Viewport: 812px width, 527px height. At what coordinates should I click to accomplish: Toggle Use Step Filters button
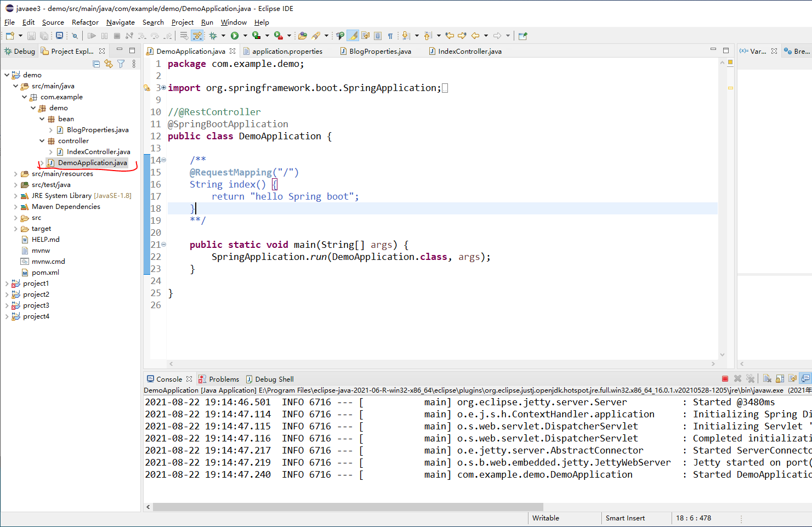click(x=197, y=36)
